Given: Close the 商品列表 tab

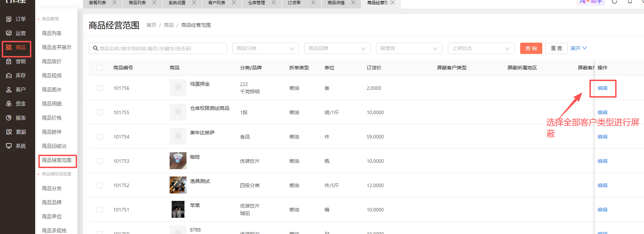Looking at the screenshot, I should tap(154, 2).
